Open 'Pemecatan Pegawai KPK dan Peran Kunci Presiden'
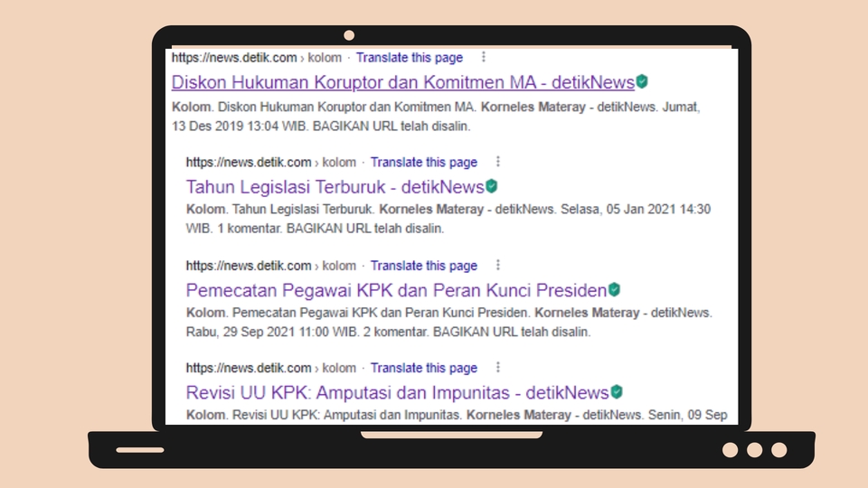This screenshot has height=488, width=868. coord(396,290)
